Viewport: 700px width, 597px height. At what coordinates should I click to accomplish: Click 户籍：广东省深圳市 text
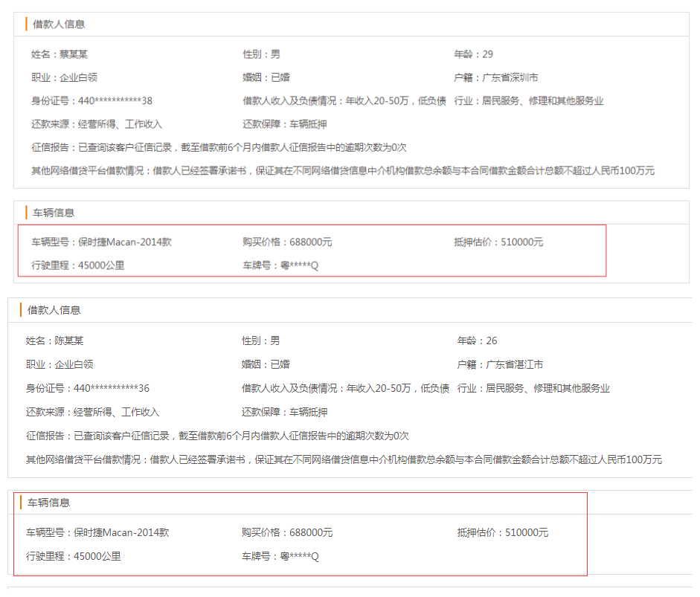[496, 77]
